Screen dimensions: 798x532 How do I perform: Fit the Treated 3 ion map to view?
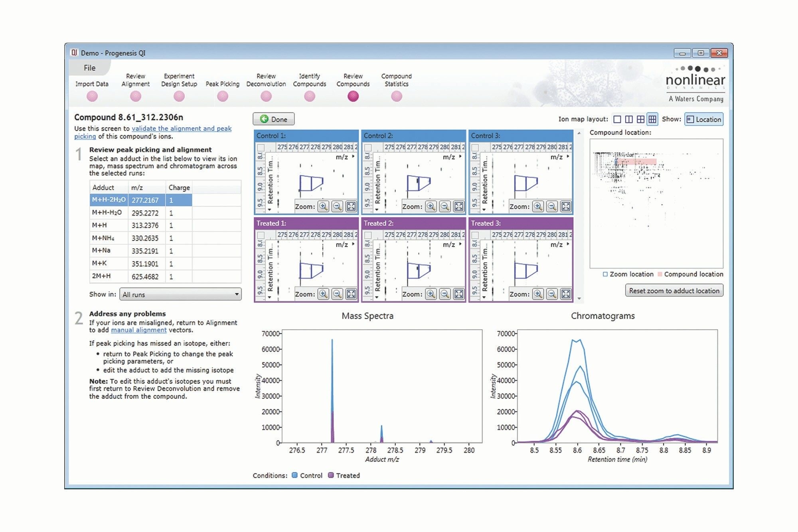pyautogui.click(x=566, y=294)
